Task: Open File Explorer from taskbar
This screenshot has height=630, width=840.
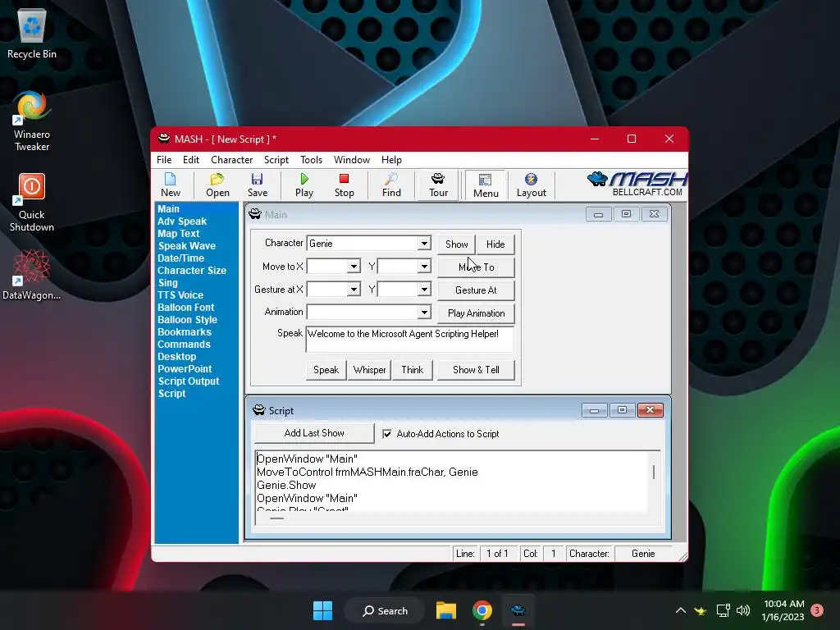Action: (445, 610)
